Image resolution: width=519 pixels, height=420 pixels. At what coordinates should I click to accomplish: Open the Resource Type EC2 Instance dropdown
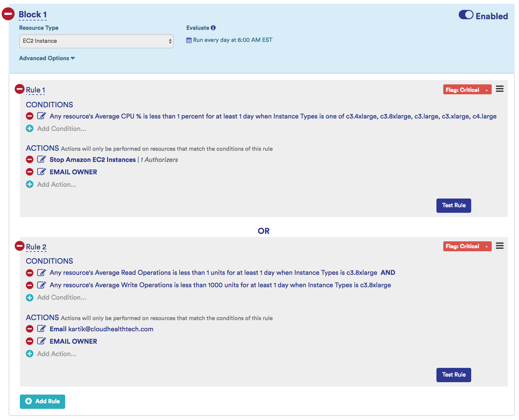coord(96,41)
